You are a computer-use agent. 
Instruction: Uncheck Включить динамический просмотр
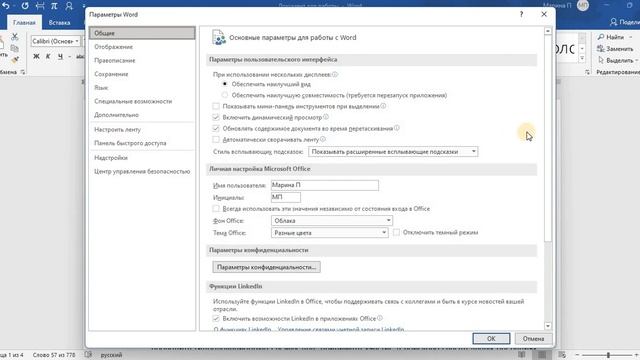pos(216,117)
